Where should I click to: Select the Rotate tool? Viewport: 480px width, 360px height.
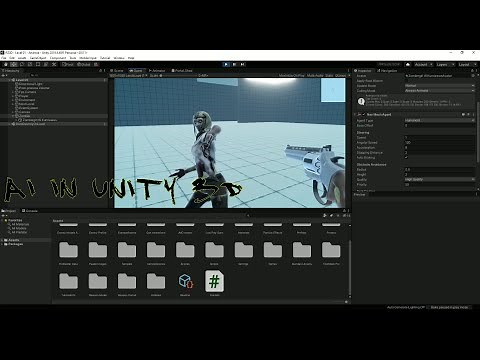(x=22, y=64)
